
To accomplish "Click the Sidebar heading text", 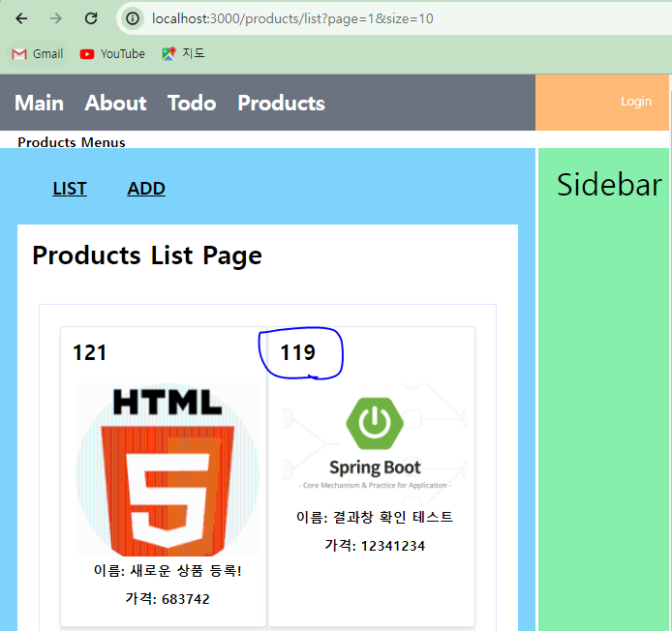I will pyautogui.click(x=609, y=185).
